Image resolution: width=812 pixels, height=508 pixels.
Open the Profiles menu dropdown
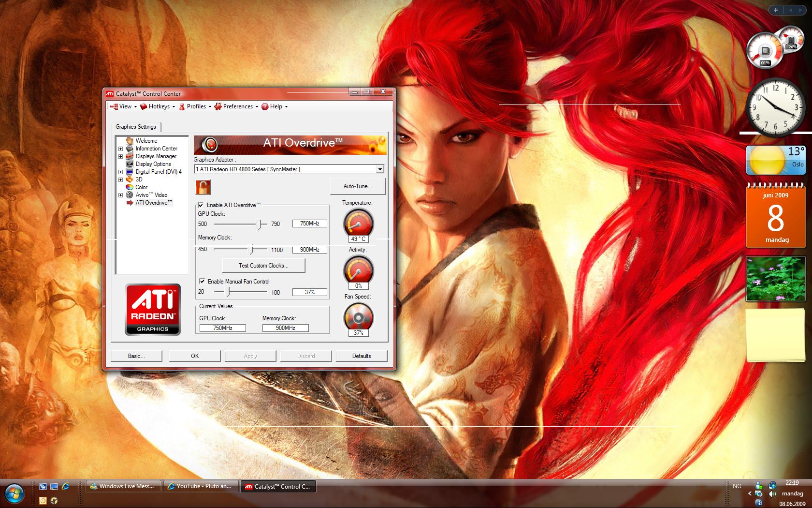195,106
